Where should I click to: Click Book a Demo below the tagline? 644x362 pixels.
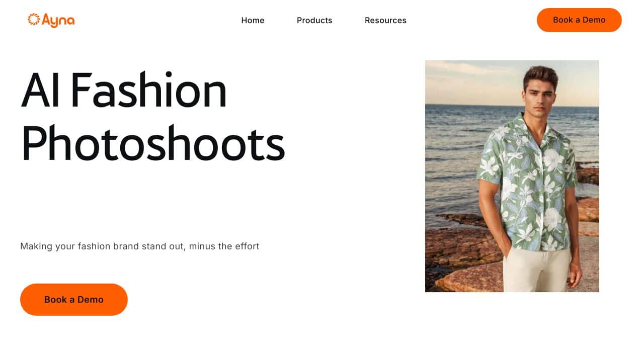tap(74, 300)
